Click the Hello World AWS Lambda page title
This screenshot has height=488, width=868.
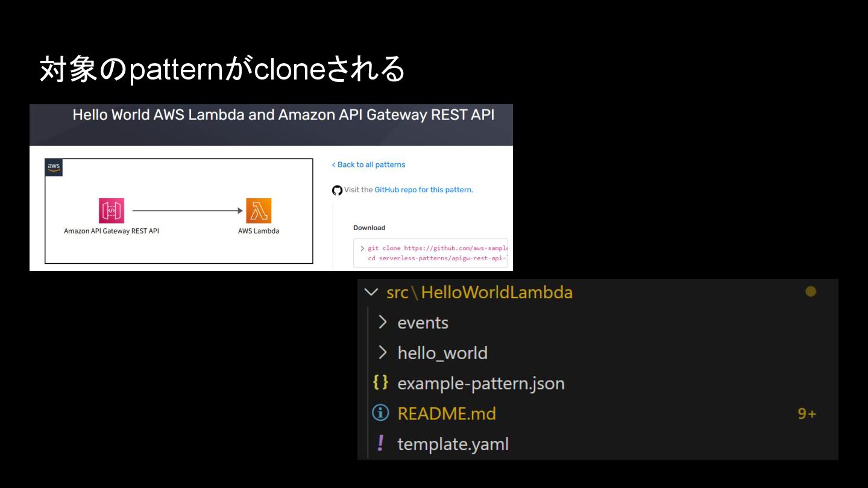[x=283, y=115]
